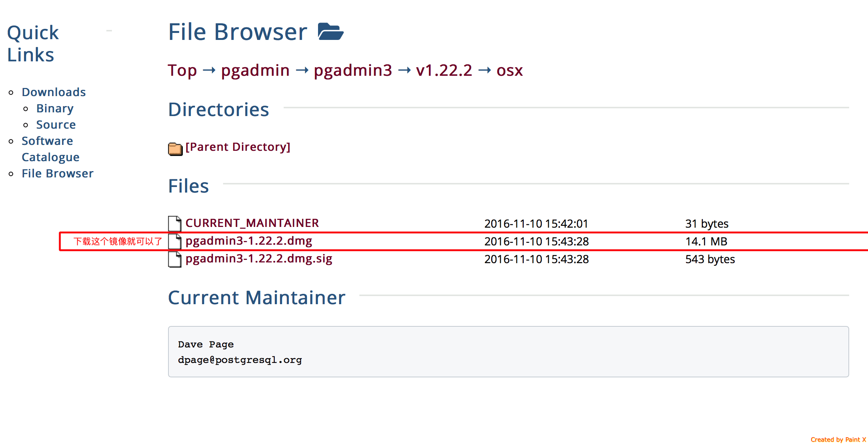Click the file icon beside pgadmin3-1.22.2.dmg
Image resolution: width=868 pixels, height=445 pixels.
[175, 241]
